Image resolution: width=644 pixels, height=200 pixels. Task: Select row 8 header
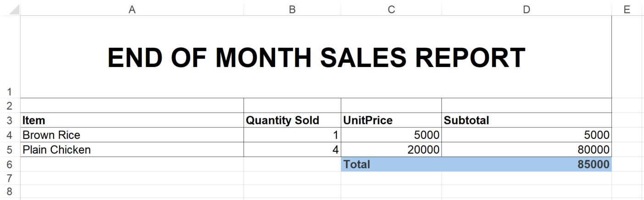coord(10,191)
